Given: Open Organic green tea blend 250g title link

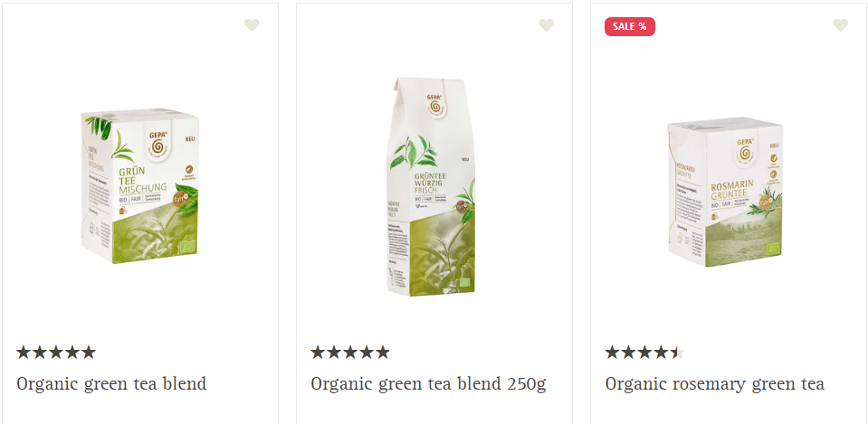Looking at the screenshot, I should click(428, 383).
